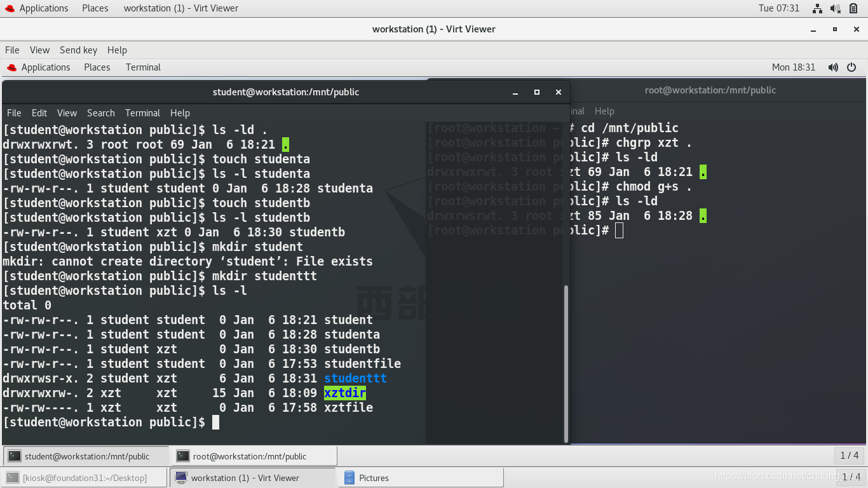Click student terminal cursor at last prompt
Viewport: 868px width, 488px height.
click(215, 422)
